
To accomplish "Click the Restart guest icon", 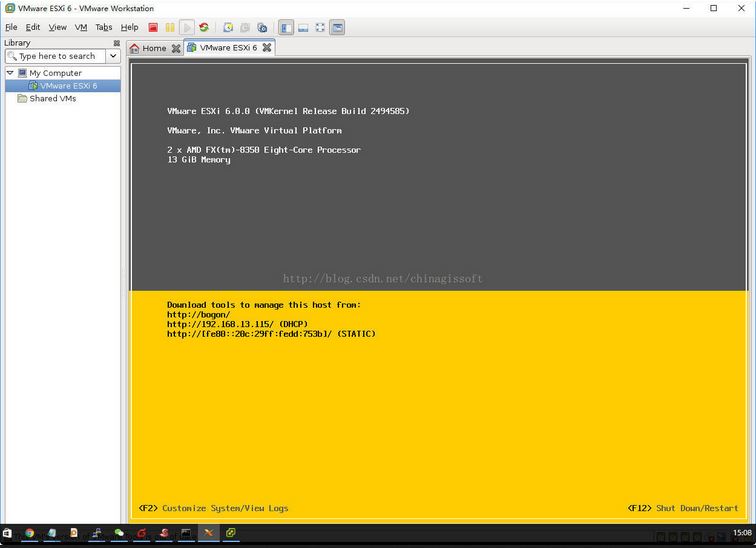I will tap(204, 27).
